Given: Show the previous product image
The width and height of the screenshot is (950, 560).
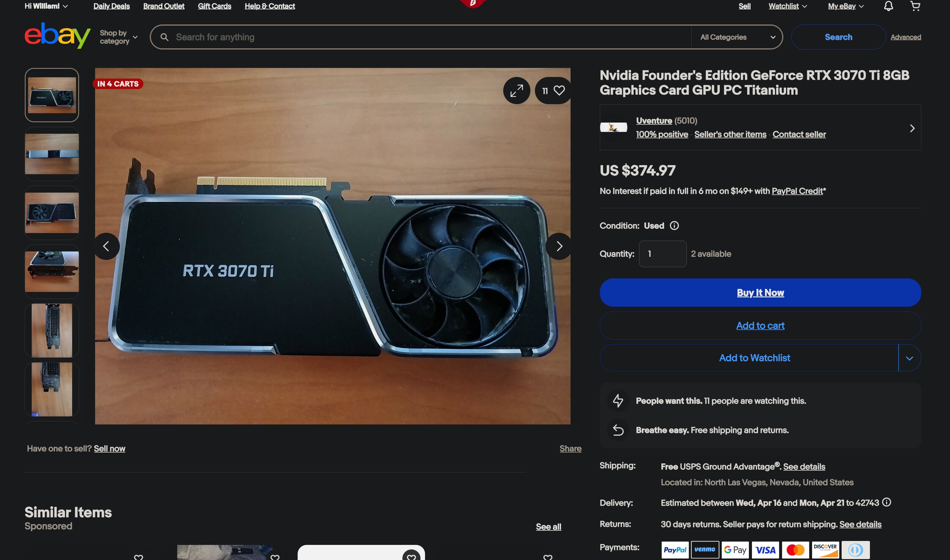Looking at the screenshot, I should point(106,246).
